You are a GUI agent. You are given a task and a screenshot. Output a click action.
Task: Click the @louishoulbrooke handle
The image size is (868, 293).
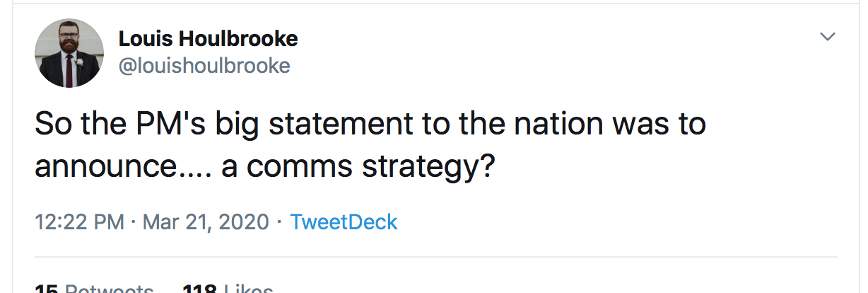click(204, 66)
